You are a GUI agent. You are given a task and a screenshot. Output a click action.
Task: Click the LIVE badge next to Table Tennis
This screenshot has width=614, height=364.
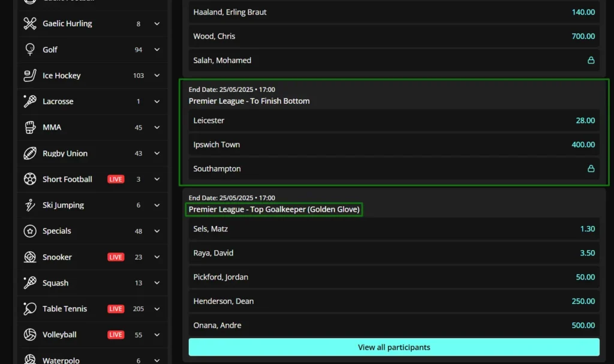[116, 309]
